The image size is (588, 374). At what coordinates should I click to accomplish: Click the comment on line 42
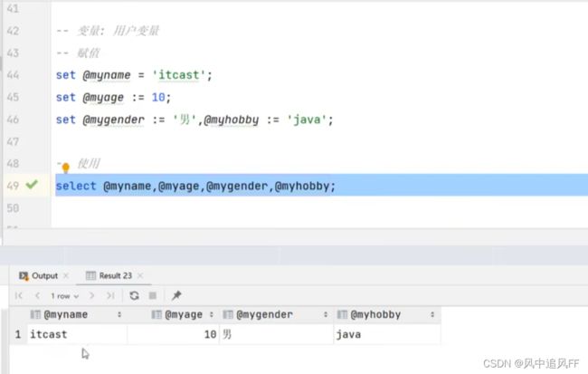click(108, 31)
